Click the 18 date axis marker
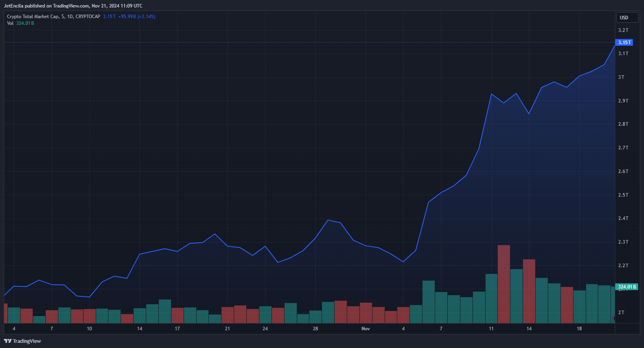Image resolution: width=644 pixels, height=348 pixels. click(579, 329)
